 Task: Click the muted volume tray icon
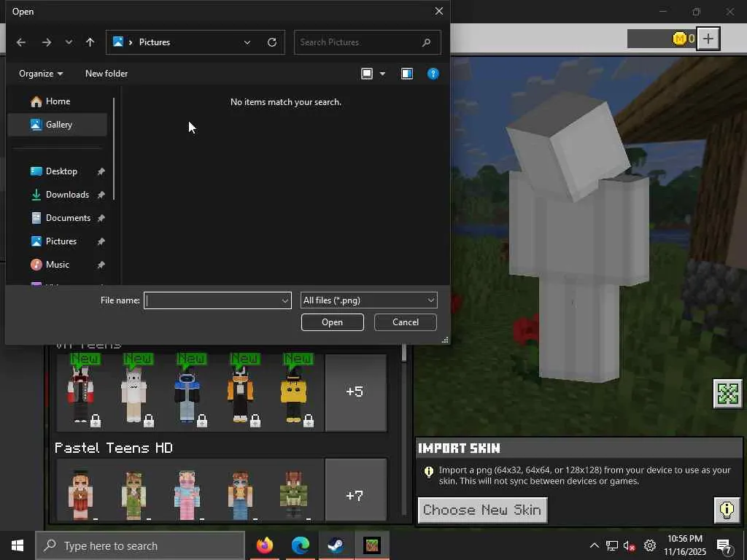[630, 545]
